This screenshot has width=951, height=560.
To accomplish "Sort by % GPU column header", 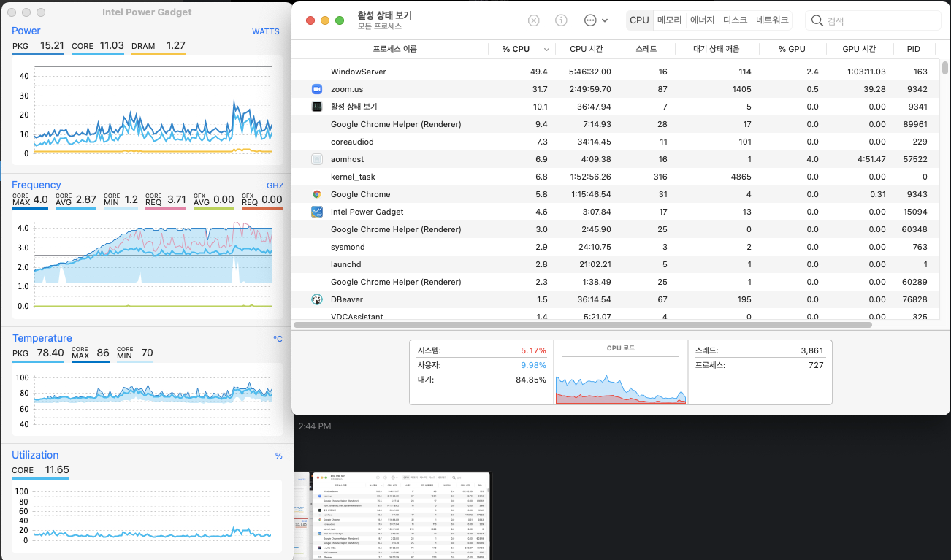I will pyautogui.click(x=792, y=49).
